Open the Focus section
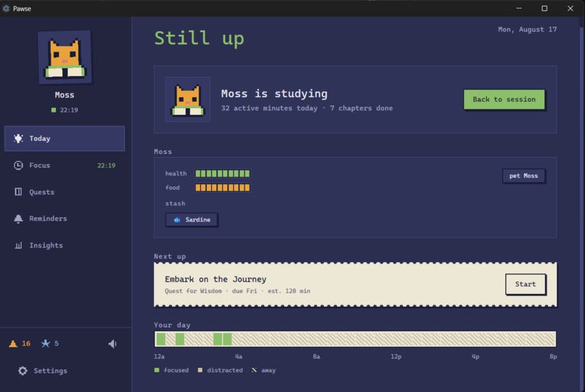The width and height of the screenshot is (585, 392). 64,166
